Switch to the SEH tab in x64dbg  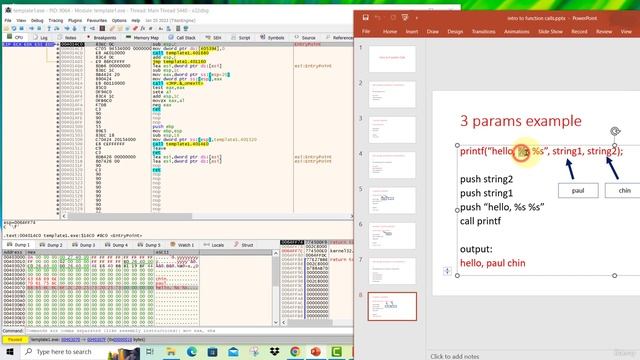214,38
